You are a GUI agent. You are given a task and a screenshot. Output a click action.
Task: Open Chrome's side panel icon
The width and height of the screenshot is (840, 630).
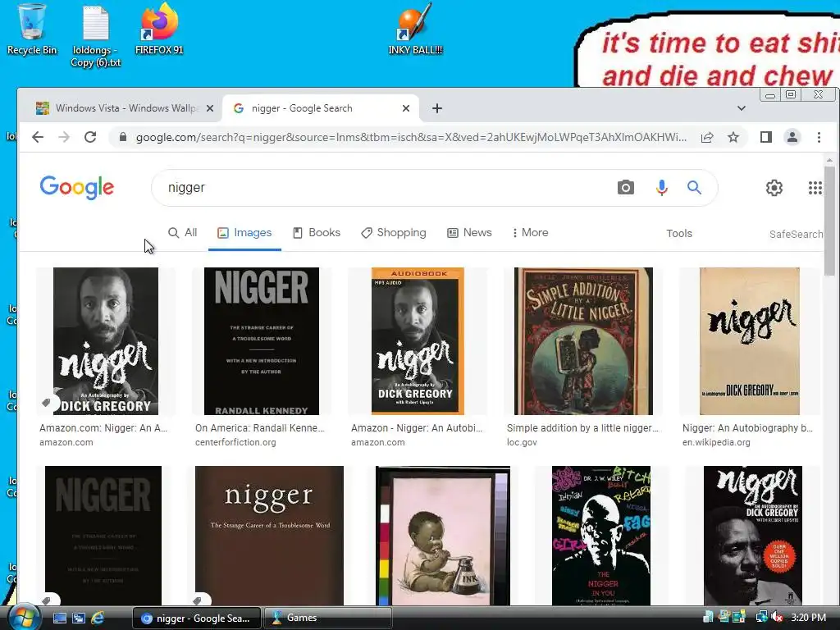[766, 137]
